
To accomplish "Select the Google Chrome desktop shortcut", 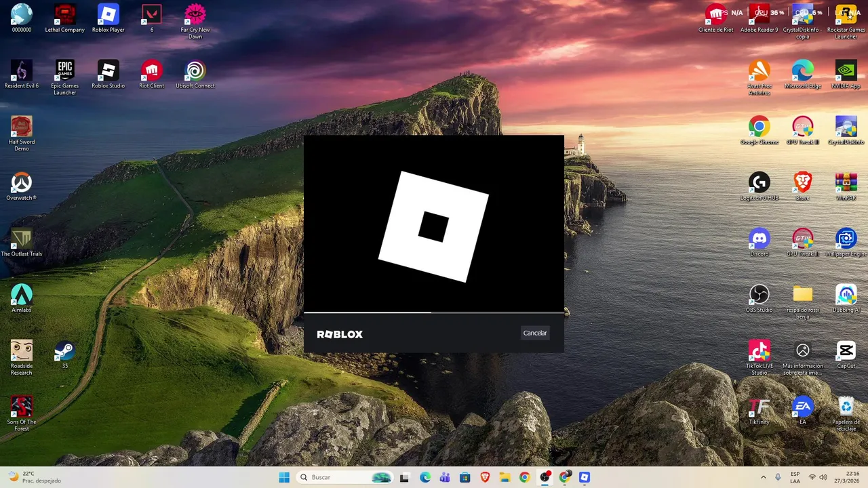I will (x=759, y=131).
